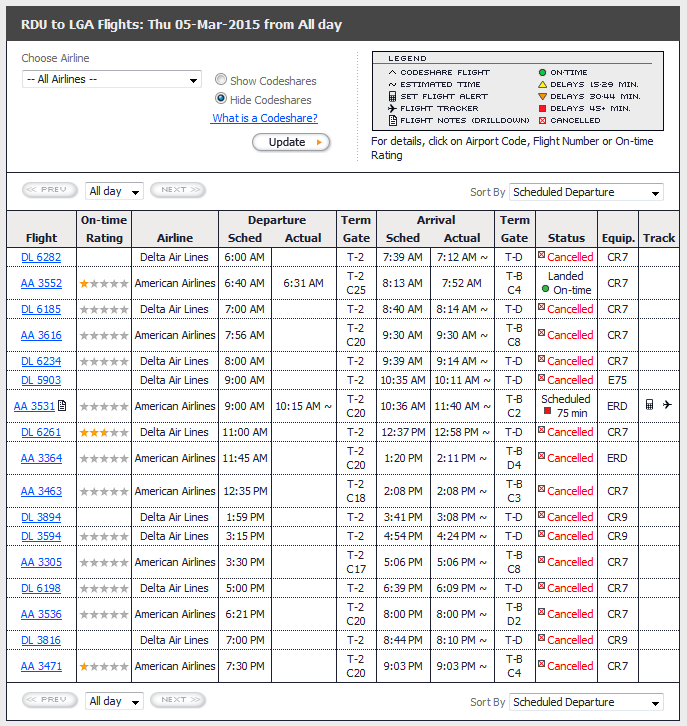Open flight tracker for AA 3531

pyautogui.click(x=667, y=405)
